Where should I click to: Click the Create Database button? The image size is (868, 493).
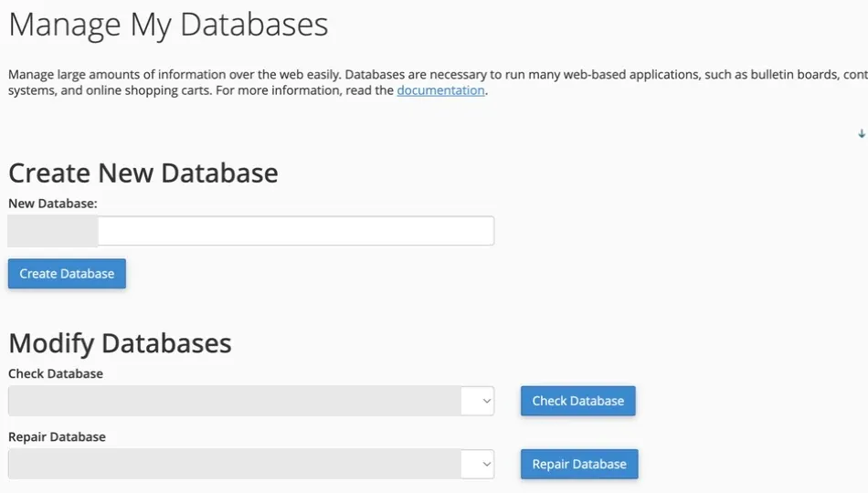click(67, 273)
